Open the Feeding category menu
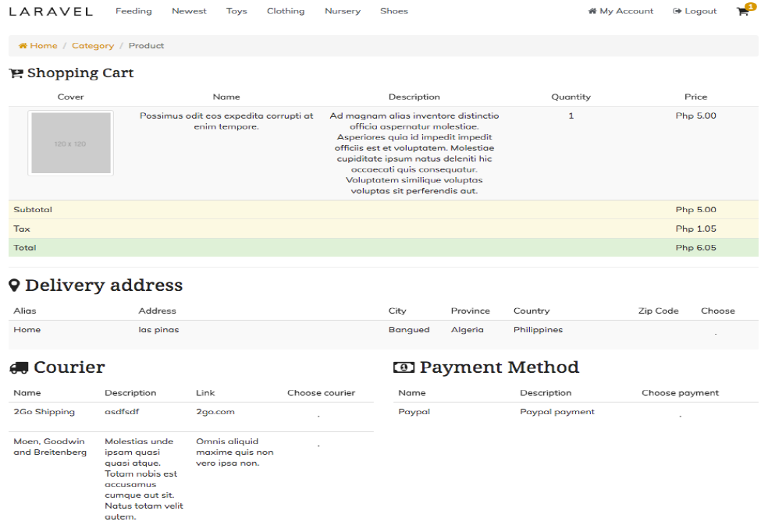Viewport: 761px width, 532px height. [133, 12]
